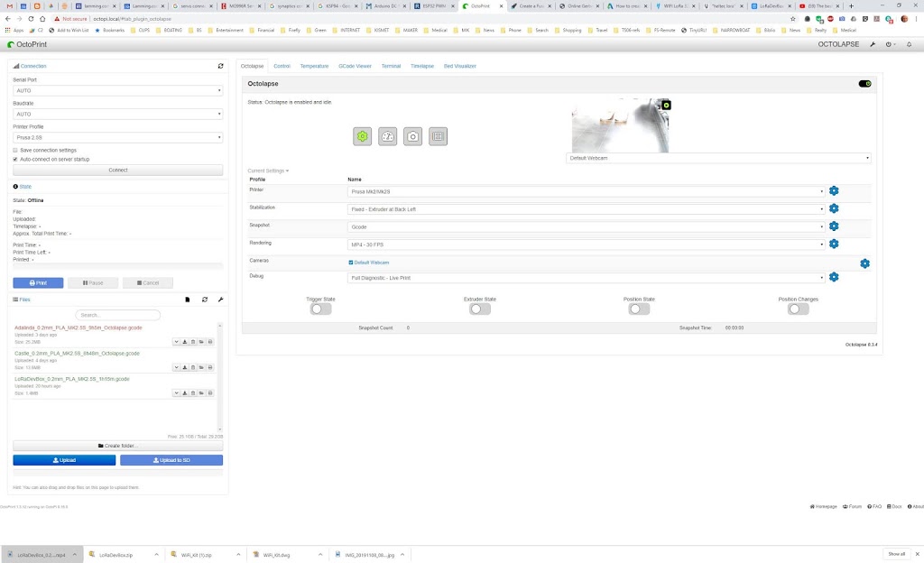Open the Debug Full Diagnostic dropdown

pos(587,277)
